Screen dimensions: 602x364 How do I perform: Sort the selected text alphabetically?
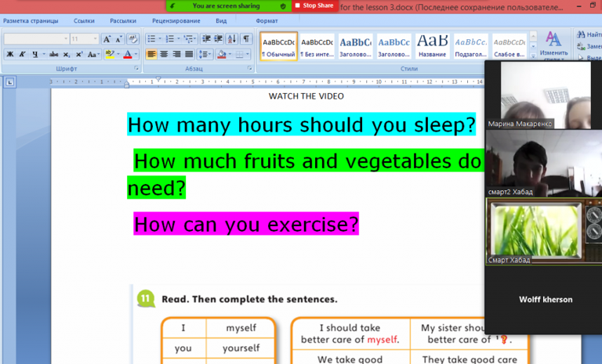232,38
